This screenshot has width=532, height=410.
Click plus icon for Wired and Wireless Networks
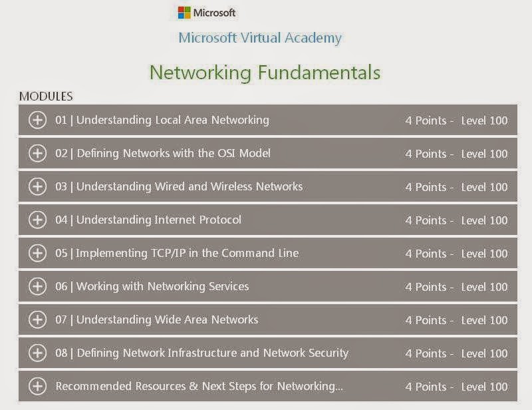38,187
